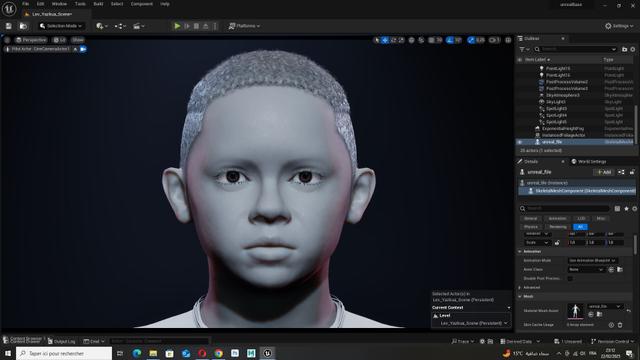Viewport: 640px width, 360px height.
Task: Open the Build menu
Action: pyautogui.click(x=98, y=4)
